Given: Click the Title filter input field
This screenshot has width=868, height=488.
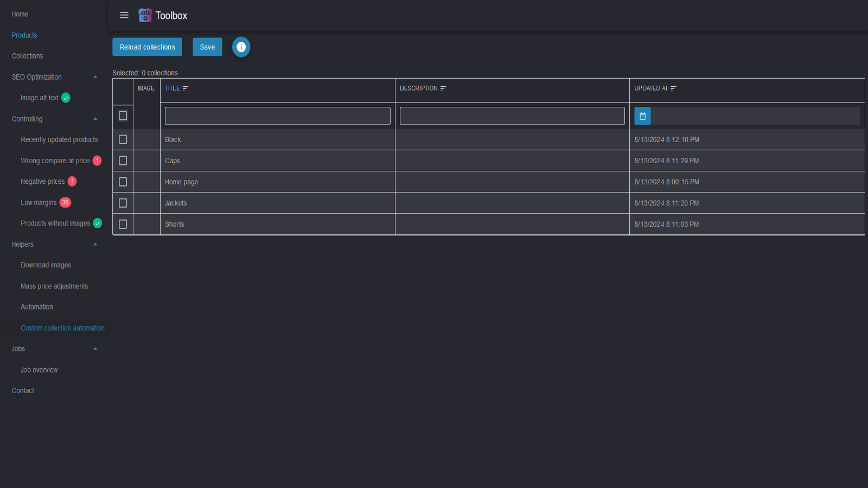Looking at the screenshot, I should pos(277,115).
